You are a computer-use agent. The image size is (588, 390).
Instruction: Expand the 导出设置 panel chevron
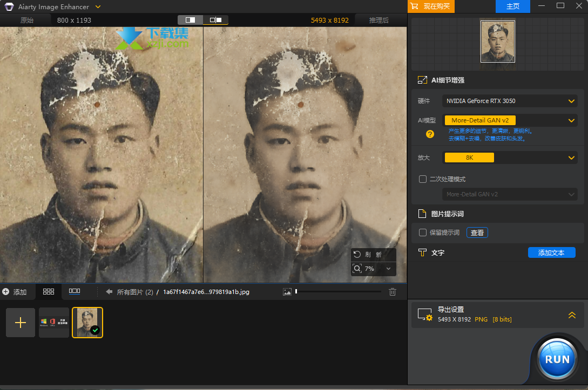coord(572,315)
